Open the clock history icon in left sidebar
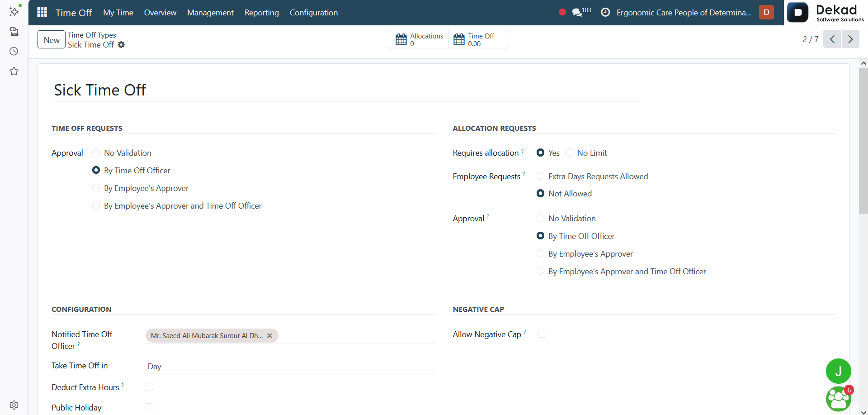The image size is (868, 415). pyautogui.click(x=14, y=51)
